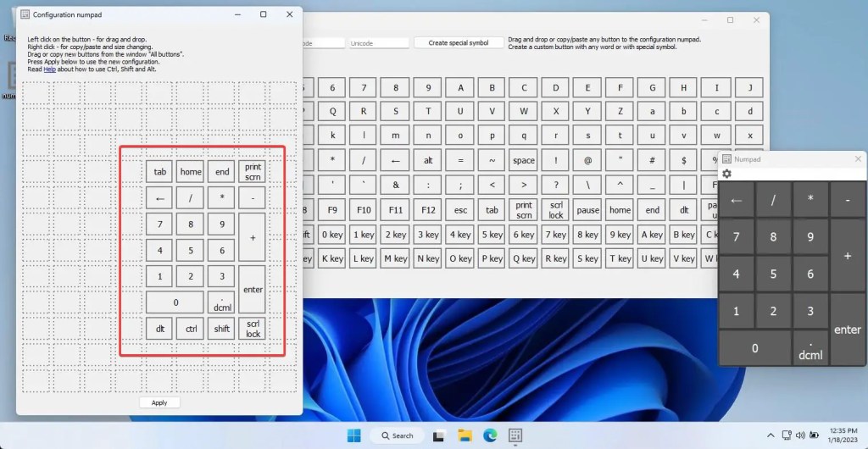868x449 pixels.
Task: Click the 5 key in dark Numpad window
Action: pyautogui.click(x=773, y=274)
